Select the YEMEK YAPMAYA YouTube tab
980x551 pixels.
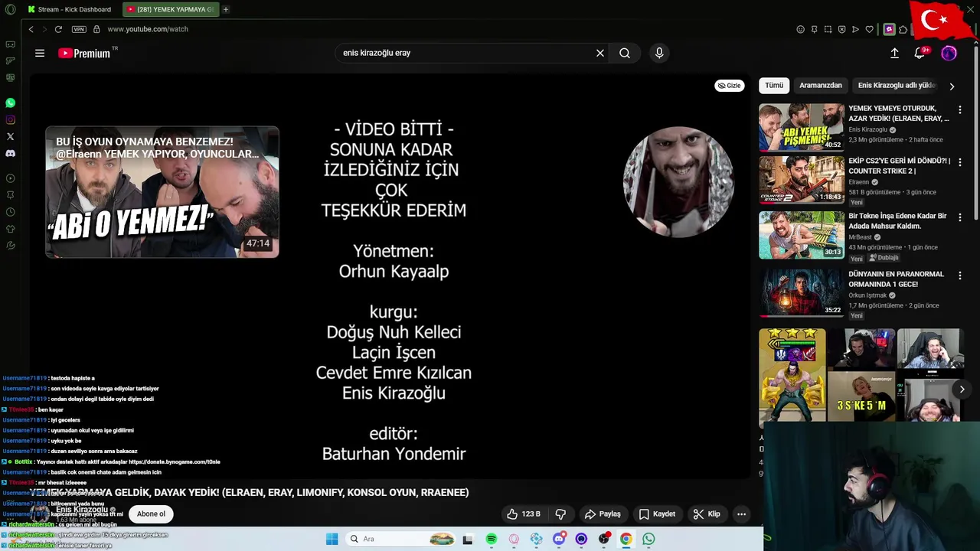click(x=170, y=9)
